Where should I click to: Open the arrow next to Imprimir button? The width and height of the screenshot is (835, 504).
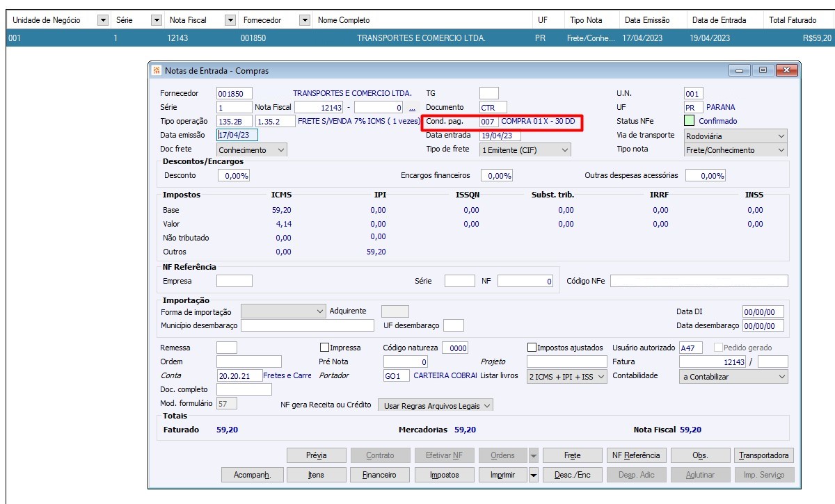coord(534,475)
